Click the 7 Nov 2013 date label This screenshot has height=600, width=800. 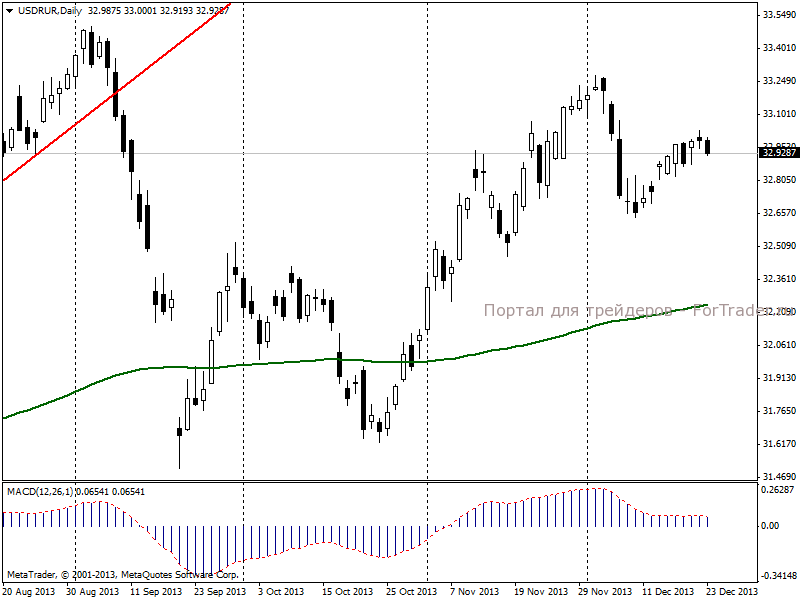point(474,592)
